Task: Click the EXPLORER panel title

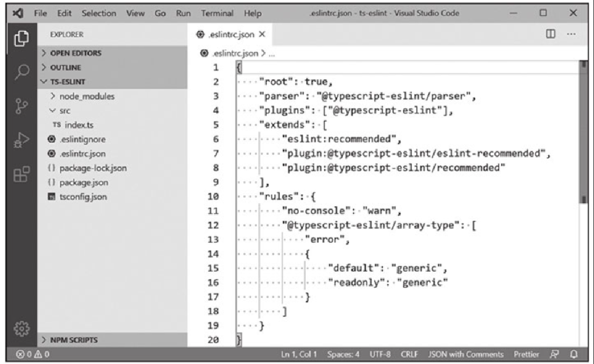Action: pyautogui.click(x=67, y=34)
